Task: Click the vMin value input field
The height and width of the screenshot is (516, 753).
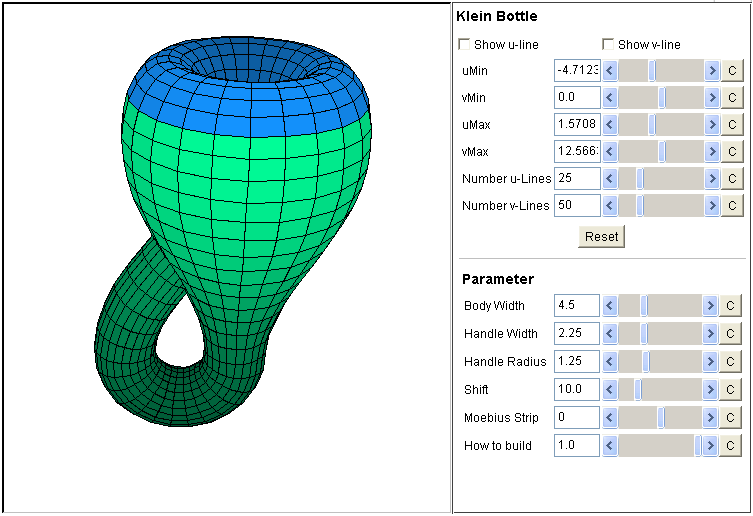Action: 577,98
